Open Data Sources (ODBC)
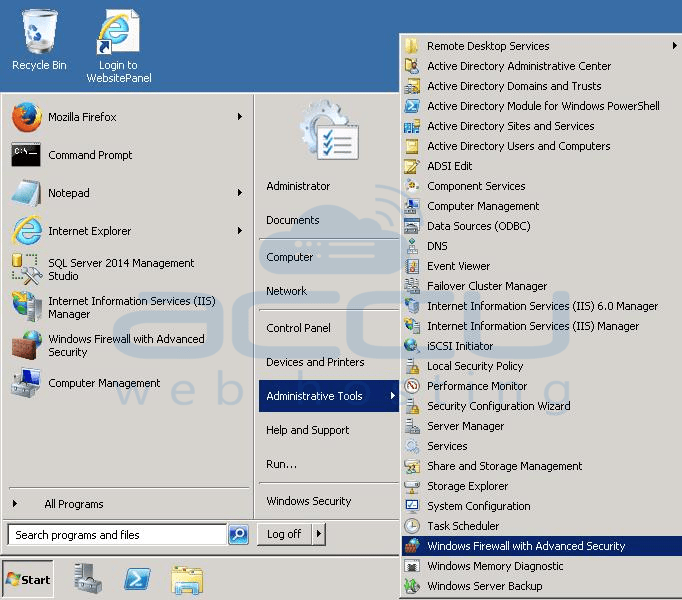 pyautogui.click(x=479, y=226)
